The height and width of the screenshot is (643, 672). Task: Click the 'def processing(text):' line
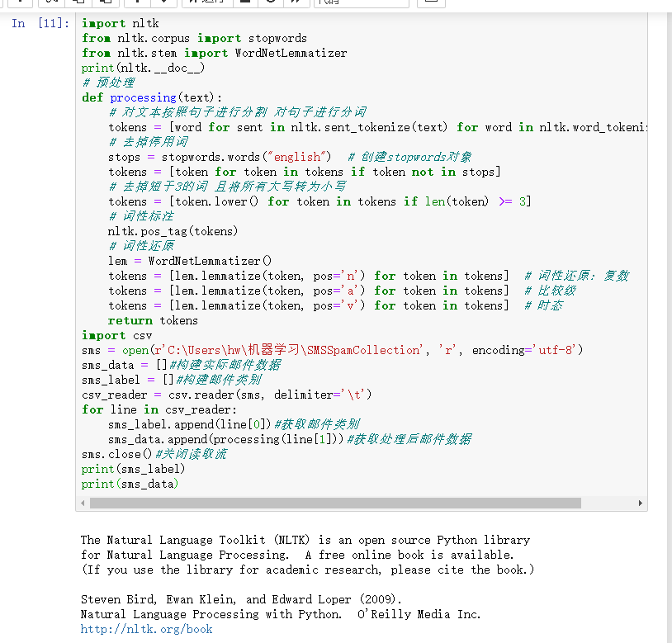pos(152,97)
